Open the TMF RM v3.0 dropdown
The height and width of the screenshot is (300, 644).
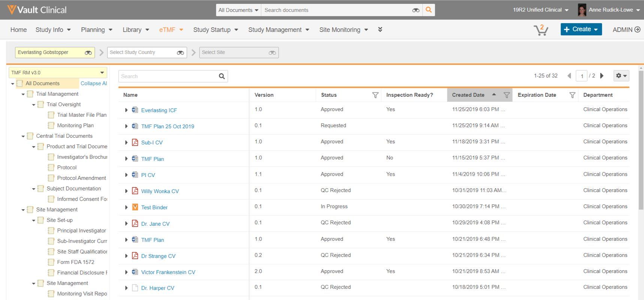point(58,73)
